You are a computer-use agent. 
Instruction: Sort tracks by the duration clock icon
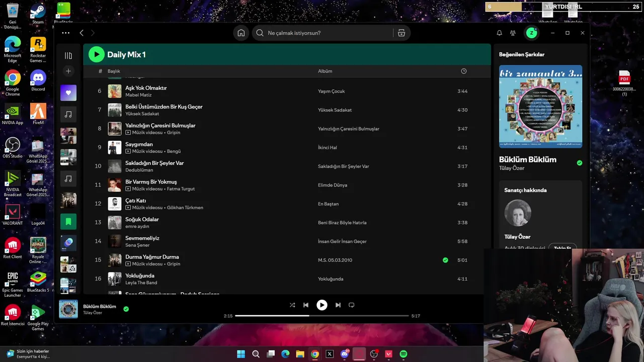(x=463, y=71)
